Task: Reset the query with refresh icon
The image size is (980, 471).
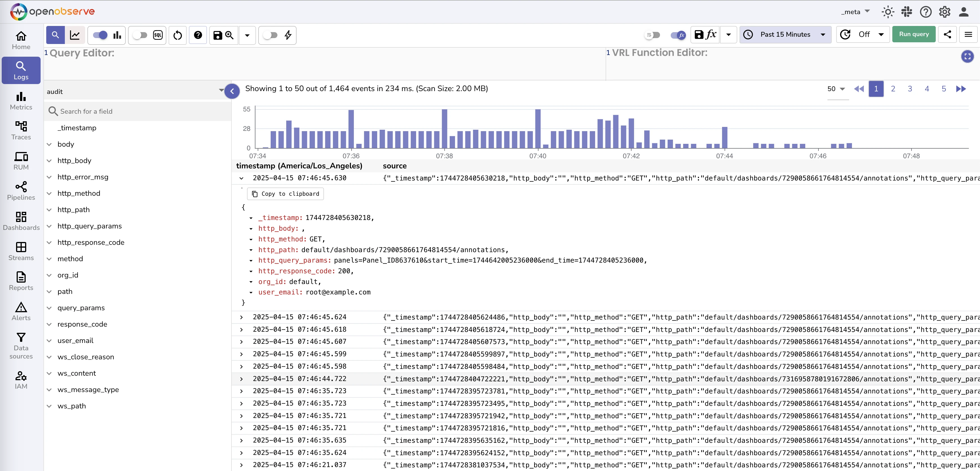Action: (177, 35)
